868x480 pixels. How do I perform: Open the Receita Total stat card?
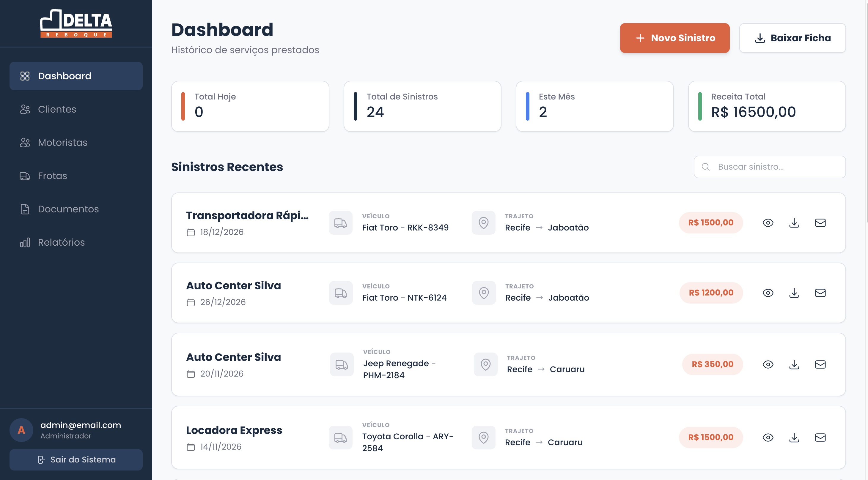coord(767,106)
